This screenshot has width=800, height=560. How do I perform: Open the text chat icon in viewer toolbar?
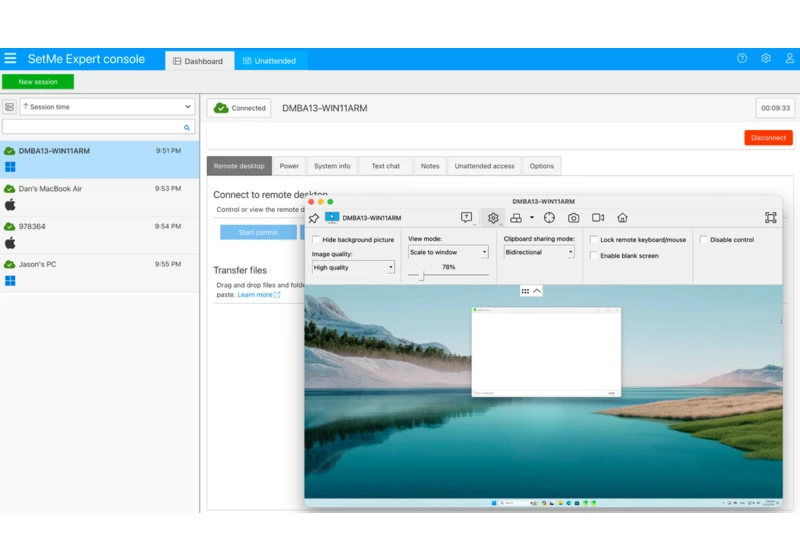[x=466, y=218]
